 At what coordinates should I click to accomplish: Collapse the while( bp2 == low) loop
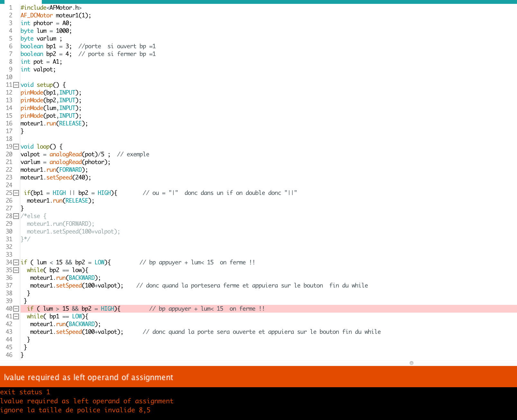[16, 270]
